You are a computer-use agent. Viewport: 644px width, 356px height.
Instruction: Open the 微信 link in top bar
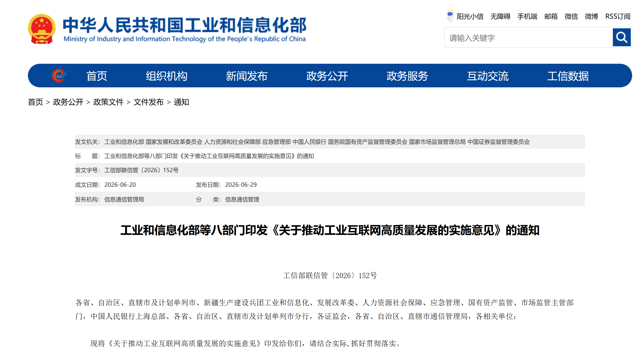[571, 17]
